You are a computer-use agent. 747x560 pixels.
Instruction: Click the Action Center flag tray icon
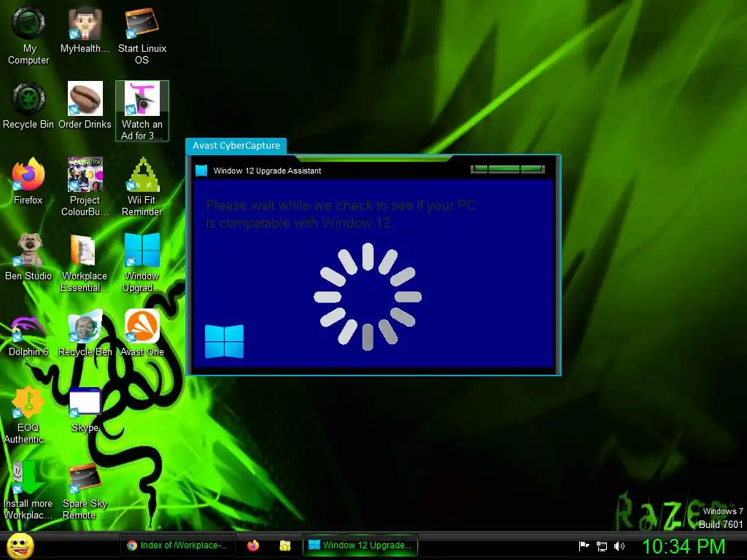coord(584,546)
